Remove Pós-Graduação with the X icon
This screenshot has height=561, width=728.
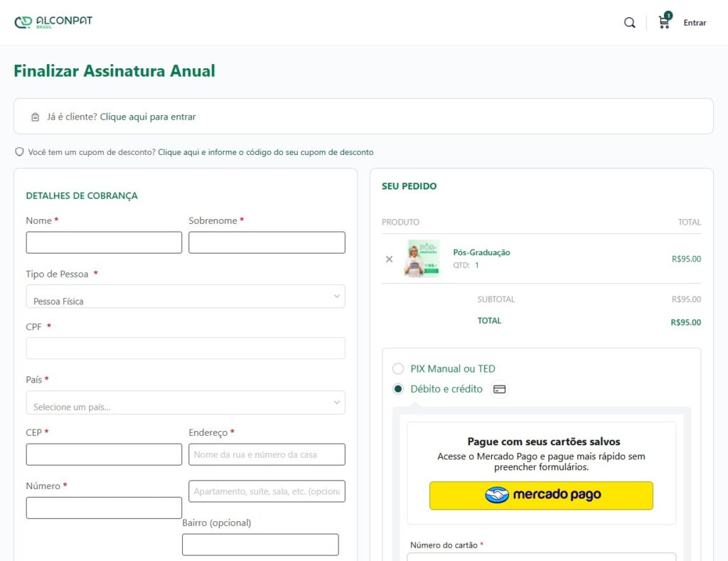[389, 259]
